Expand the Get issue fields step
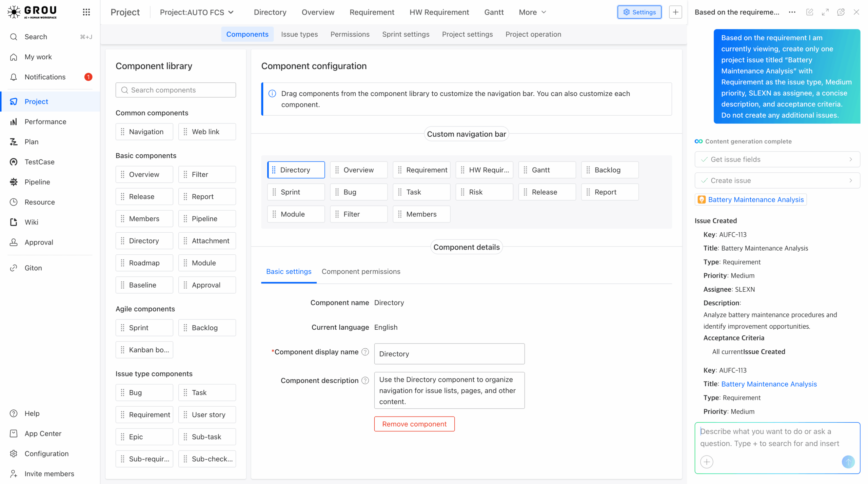This screenshot has height=484, width=868. point(777,159)
